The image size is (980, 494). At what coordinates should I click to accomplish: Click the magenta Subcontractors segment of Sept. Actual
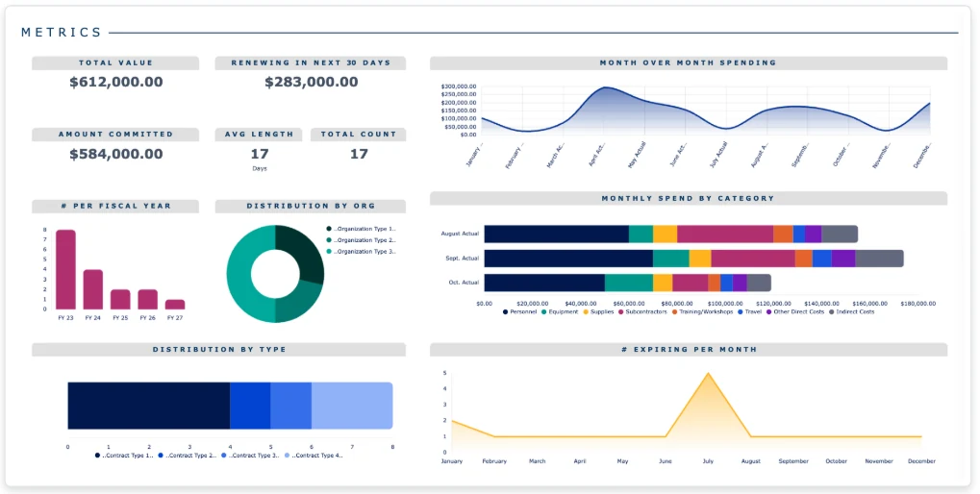[x=753, y=259]
